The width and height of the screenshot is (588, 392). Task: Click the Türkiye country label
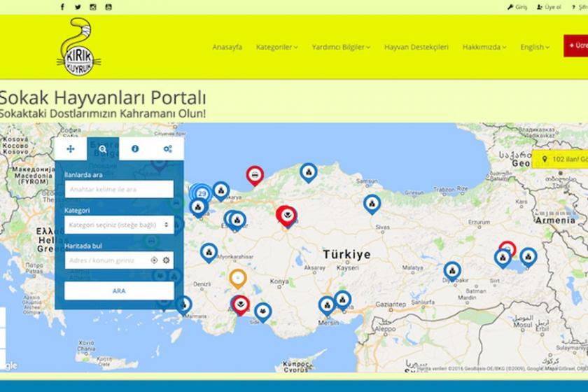pyautogui.click(x=347, y=254)
